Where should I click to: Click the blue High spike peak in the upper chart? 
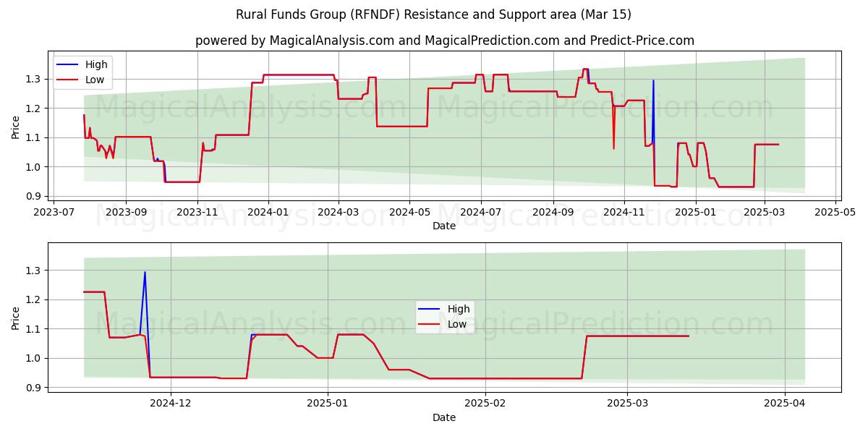653,80
